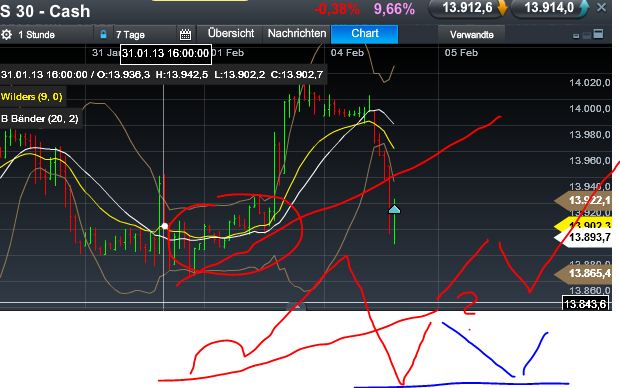Open the 7 Tage period selector
Image resolution: width=620 pixels, height=388 pixels.
tap(130, 35)
